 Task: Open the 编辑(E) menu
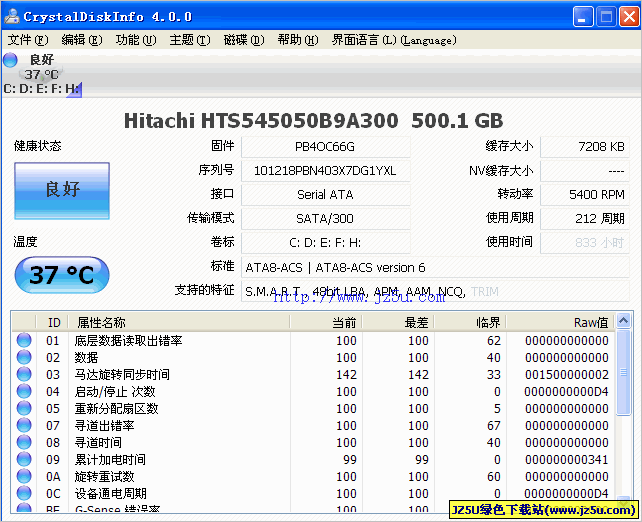pos(82,40)
